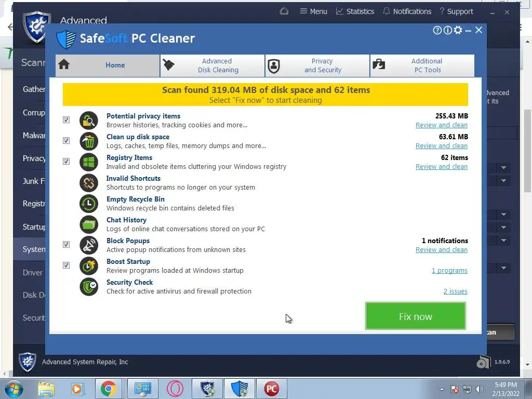
Task: Switch to the Home tab
Action: pos(108,65)
